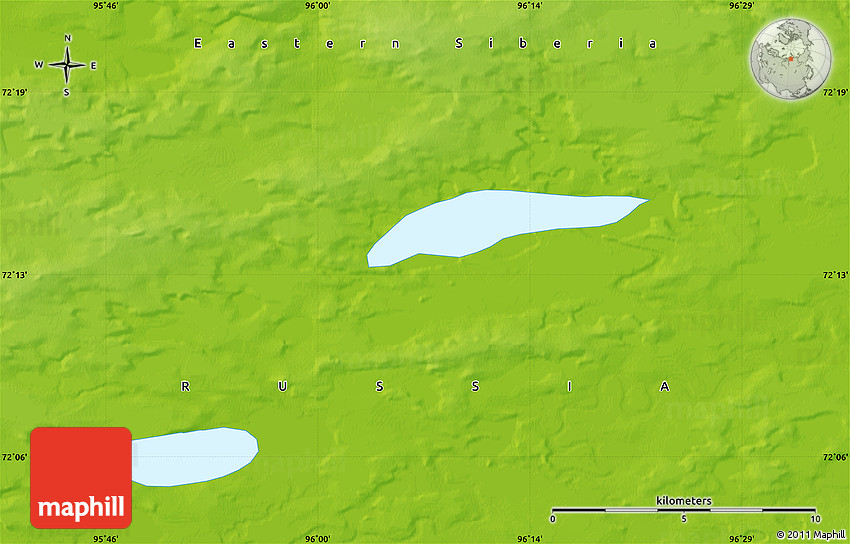Click the top-edge longitude label 96°14'
850x544 pixels.
(x=530, y=5)
